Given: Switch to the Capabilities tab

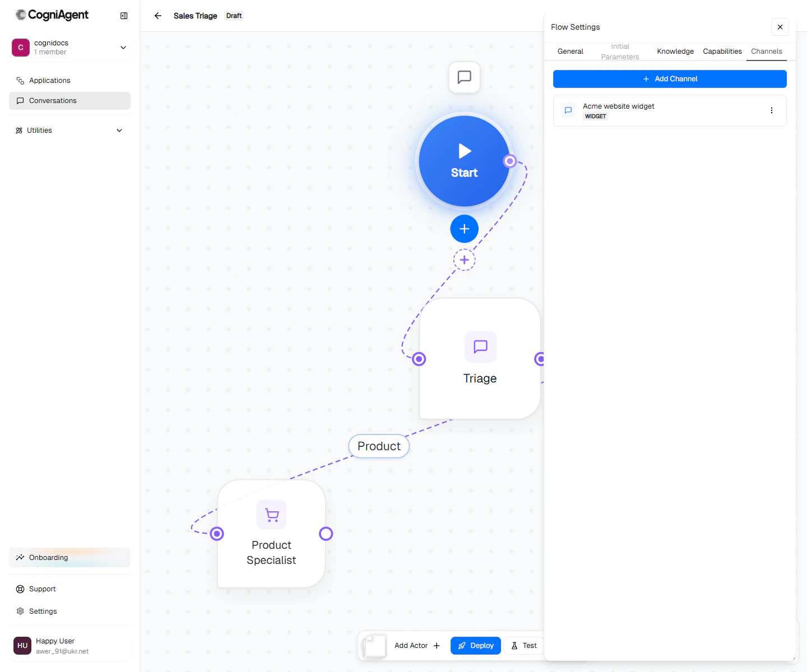Looking at the screenshot, I should (x=722, y=52).
